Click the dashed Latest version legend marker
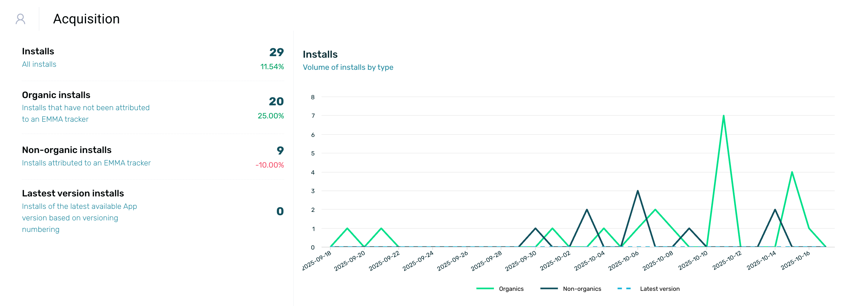Image resolution: width=868 pixels, height=306 pixels. tap(624, 288)
